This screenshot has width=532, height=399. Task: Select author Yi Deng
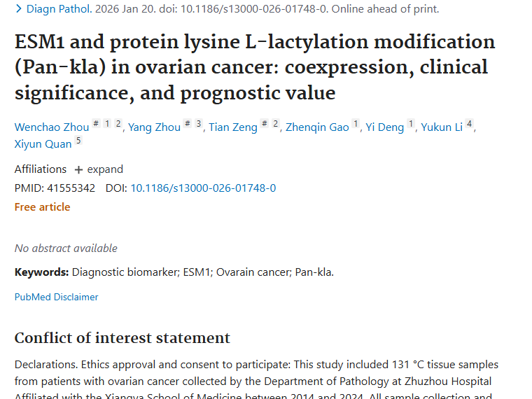click(x=385, y=127)
